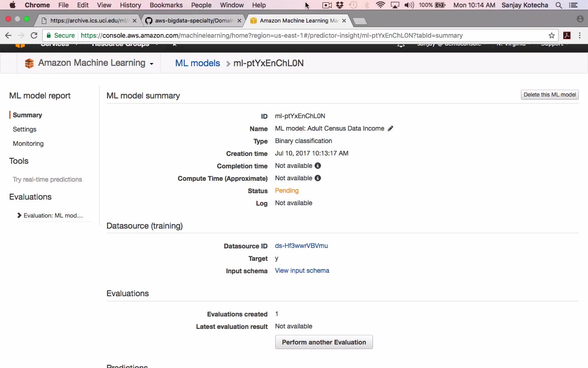Open Spotlight search in the menu bar
Viewport: 588px width, 368px height.
559,5
